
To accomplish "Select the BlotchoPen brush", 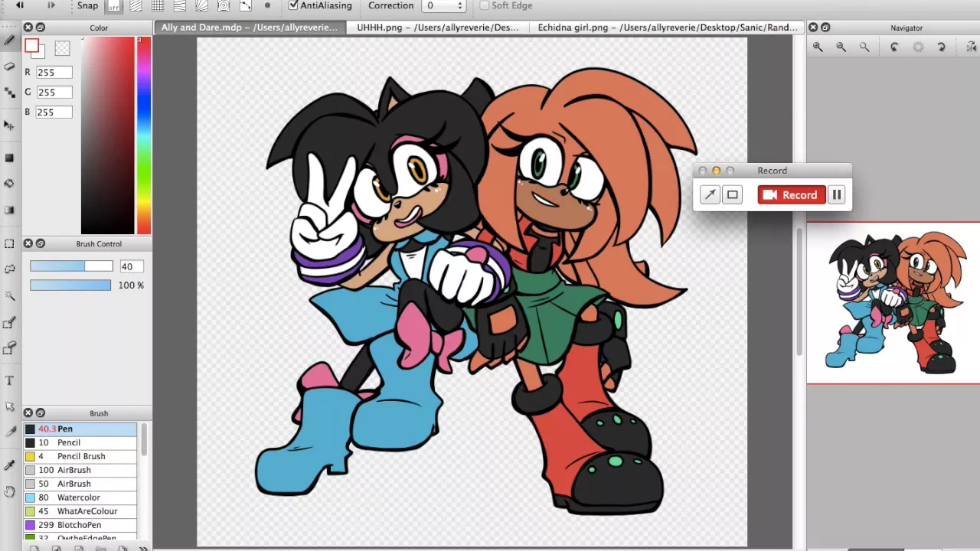I will pos(80,526).
